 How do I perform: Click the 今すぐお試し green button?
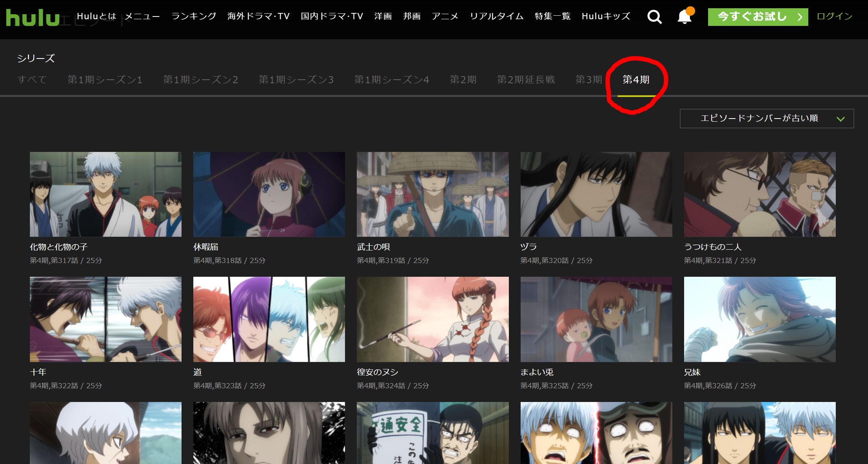(x=758, y=17)
